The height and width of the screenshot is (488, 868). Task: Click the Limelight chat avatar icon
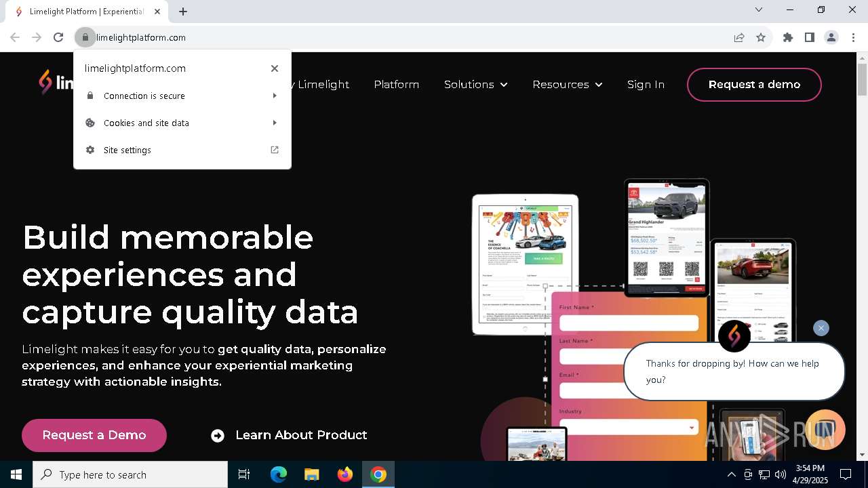coord(734,335)
